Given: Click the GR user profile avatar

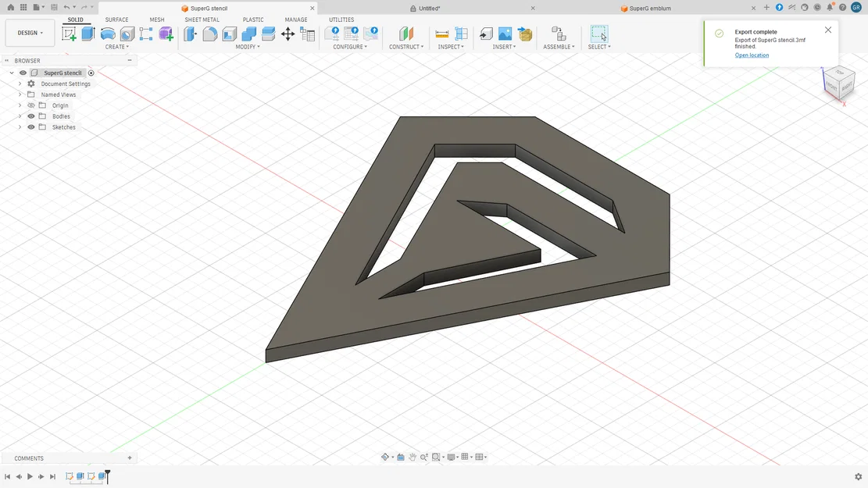Looking at the screenshot, I should [x=856, y=7].
